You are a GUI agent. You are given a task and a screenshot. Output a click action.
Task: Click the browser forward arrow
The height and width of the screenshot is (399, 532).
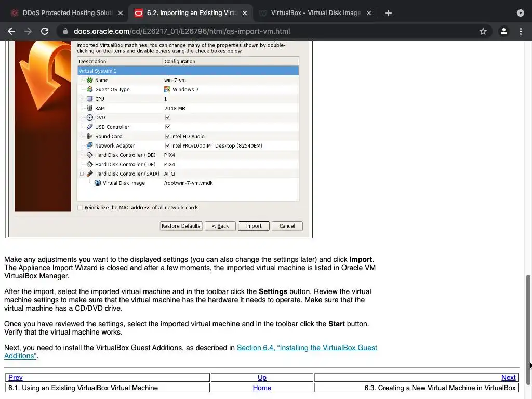coord(28,31)
